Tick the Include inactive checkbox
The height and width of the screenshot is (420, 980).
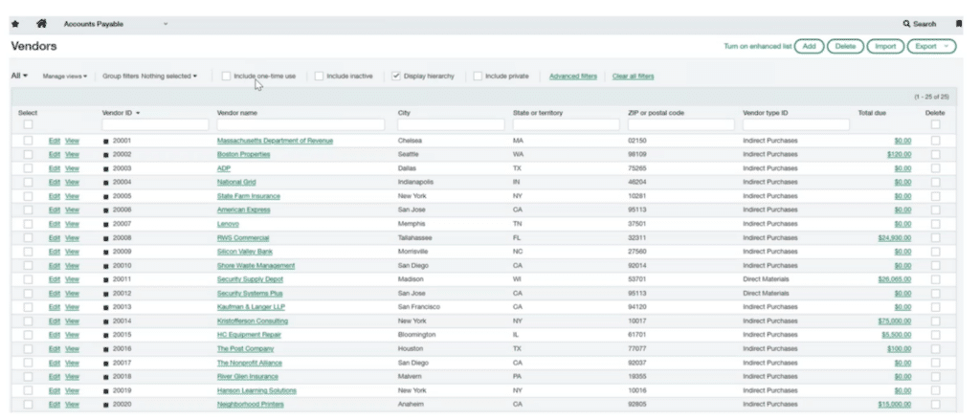coord(319,76)
